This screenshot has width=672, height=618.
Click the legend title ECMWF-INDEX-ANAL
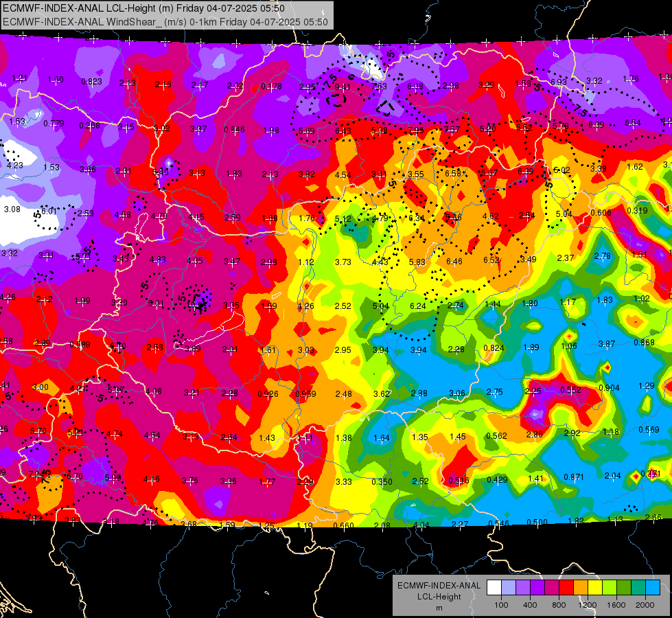coord(439,586)
